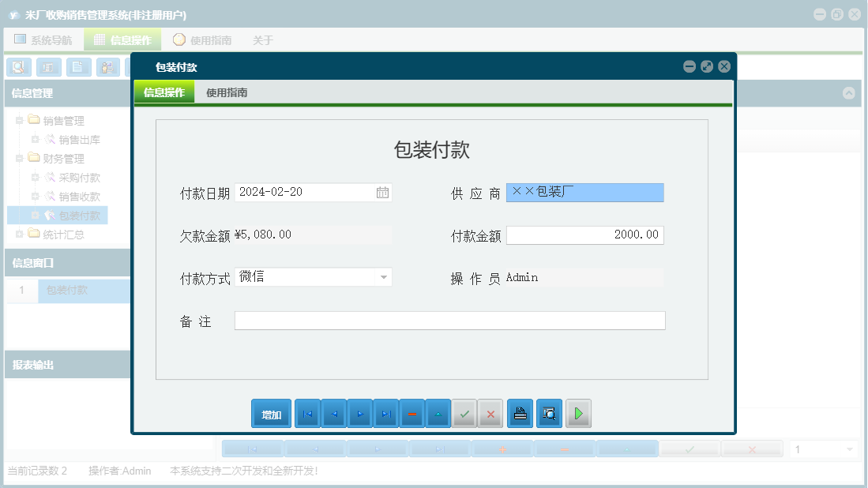Viewport: 868px width, 488px height.
Task: Click inside the 备注 remark field
Action: tap(449, 320)
